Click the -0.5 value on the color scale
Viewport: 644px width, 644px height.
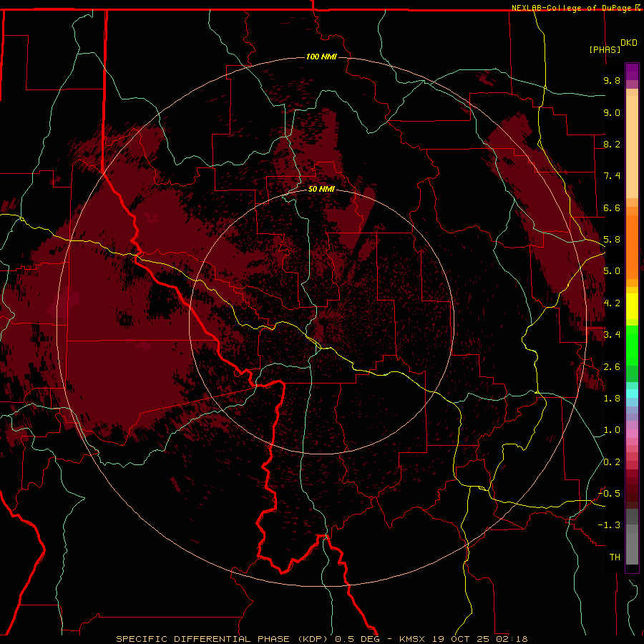click(x=609, y=494)
